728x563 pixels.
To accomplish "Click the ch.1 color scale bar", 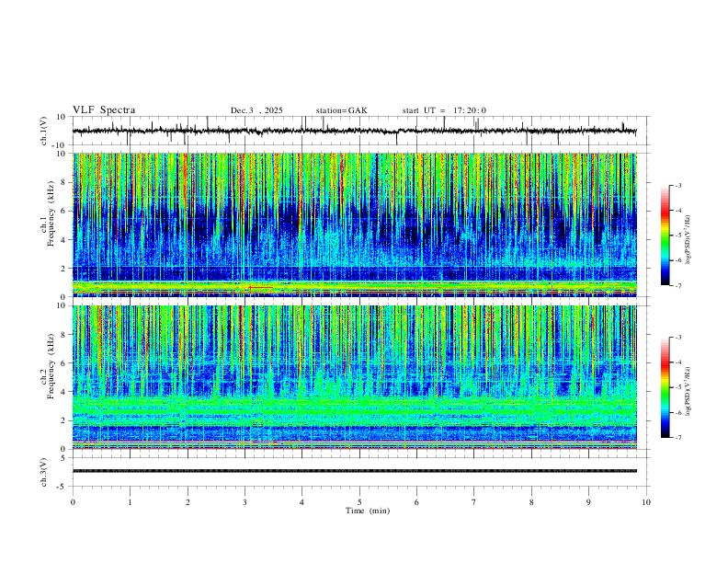I will 665,236.
